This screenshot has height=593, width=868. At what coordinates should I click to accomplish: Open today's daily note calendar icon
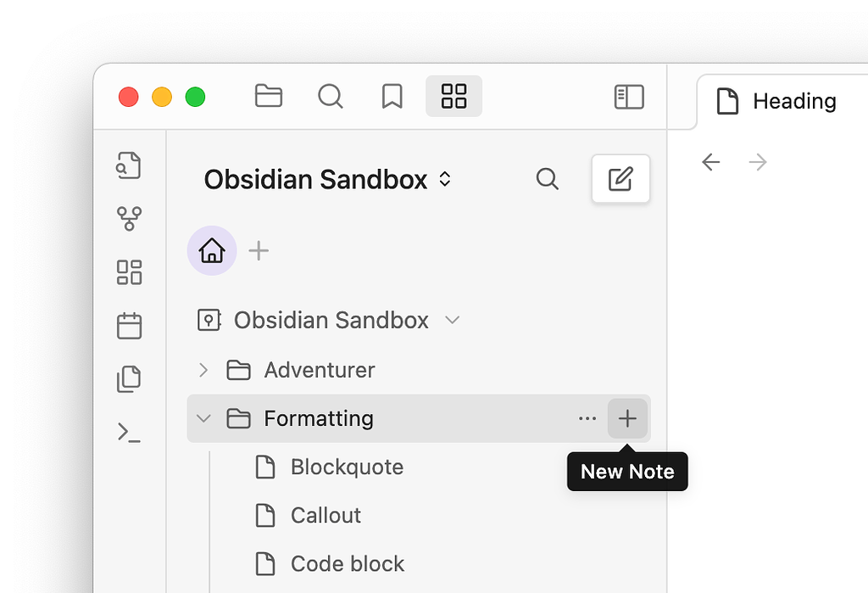pyautogui.click(x=129, y=326)
